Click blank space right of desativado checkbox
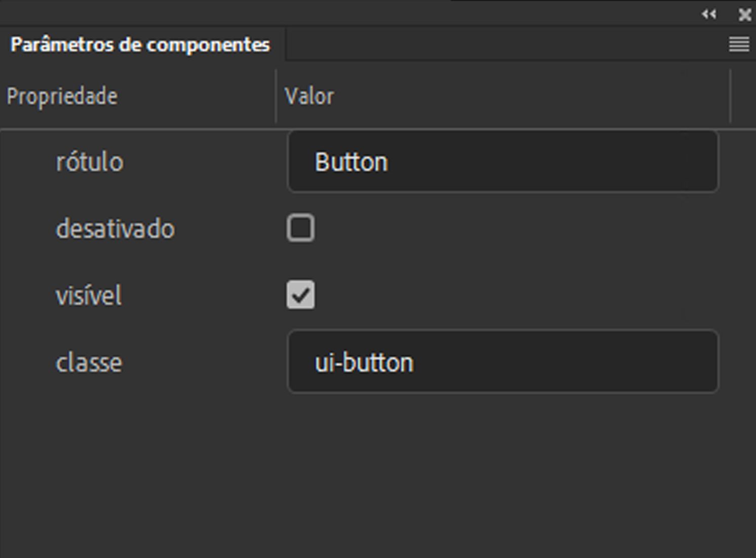 point(506,228)
